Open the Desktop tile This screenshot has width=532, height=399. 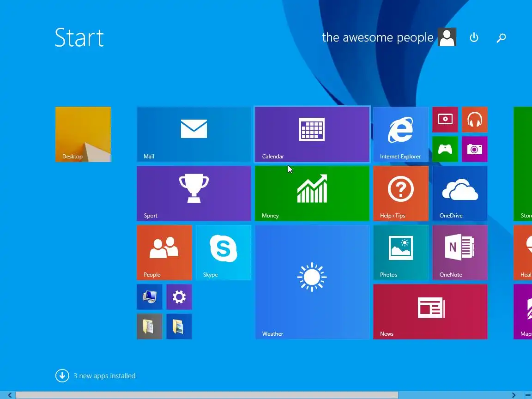83,134
